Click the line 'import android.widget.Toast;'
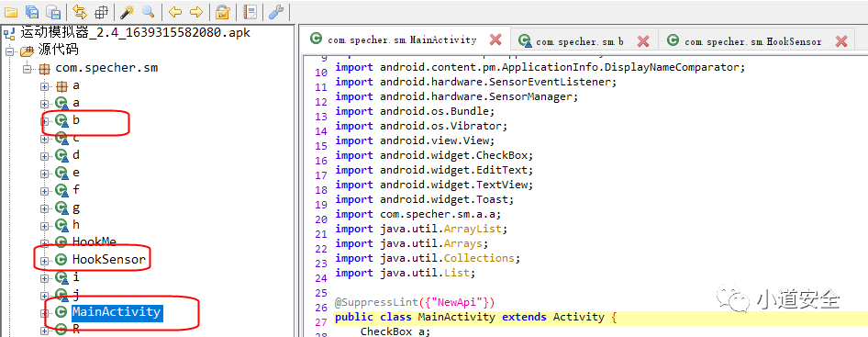 (425, 199)
